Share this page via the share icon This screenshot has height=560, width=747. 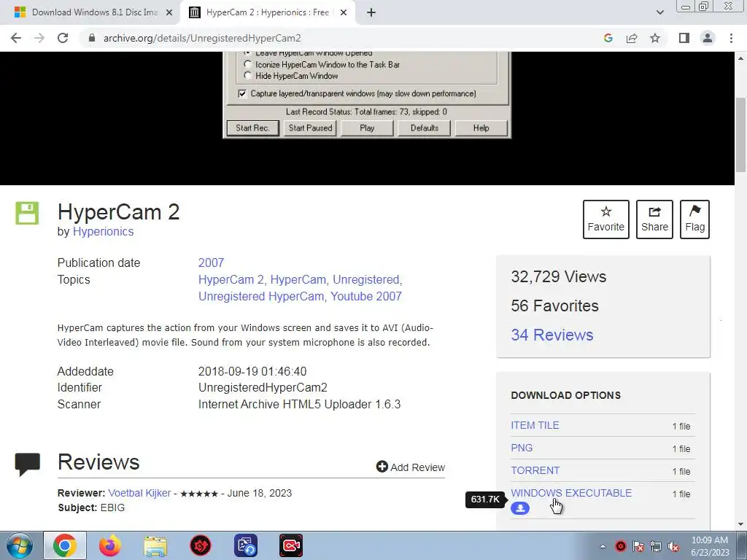tap(632, 38)
